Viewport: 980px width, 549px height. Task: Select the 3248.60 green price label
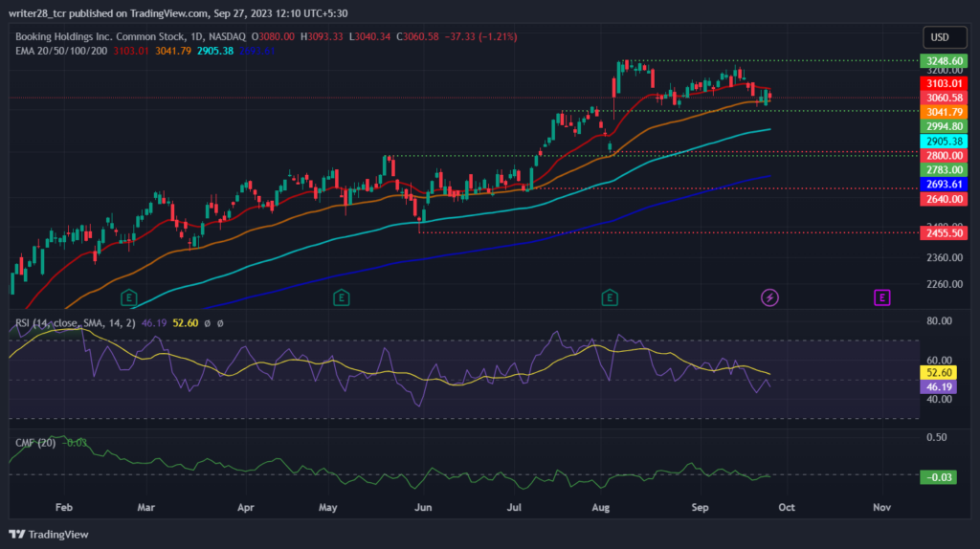click(x=944, y=60)
